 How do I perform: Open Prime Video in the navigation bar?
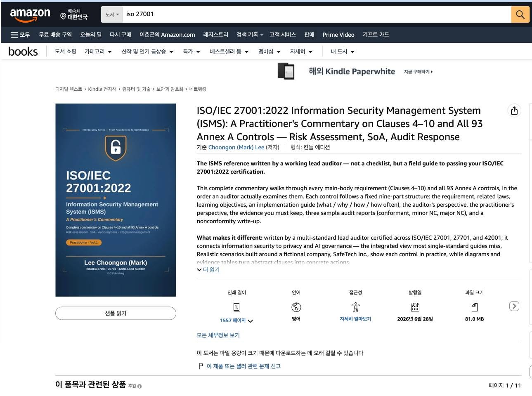(338, 35)
